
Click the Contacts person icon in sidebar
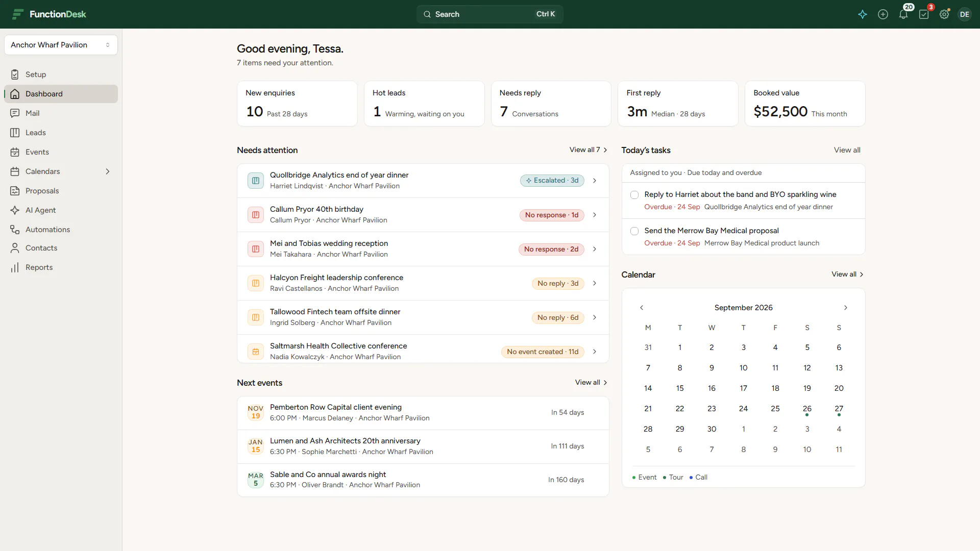(15, 248)
